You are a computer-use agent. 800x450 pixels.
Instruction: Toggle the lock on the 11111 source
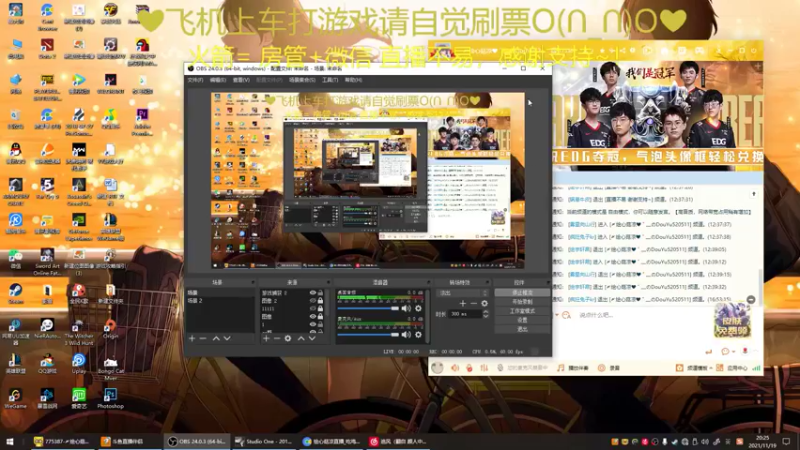pyautogui.click(x=320, y=308)
